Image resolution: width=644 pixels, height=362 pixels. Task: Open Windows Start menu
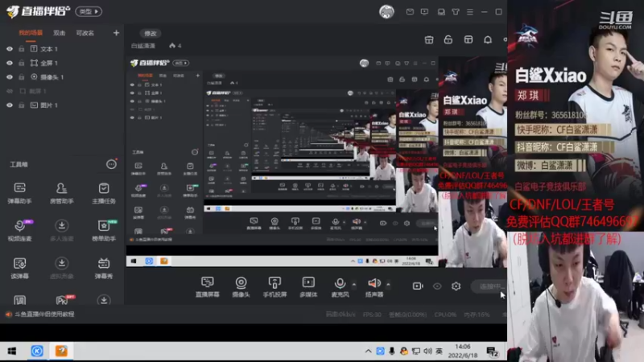coord(11,351)
